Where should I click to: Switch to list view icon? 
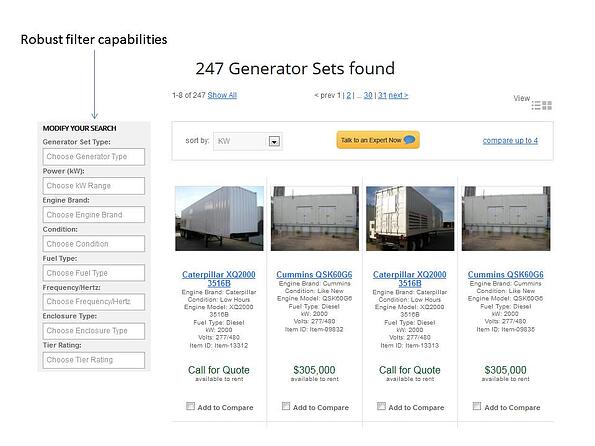pyautogui.click(x=536, y=106)
